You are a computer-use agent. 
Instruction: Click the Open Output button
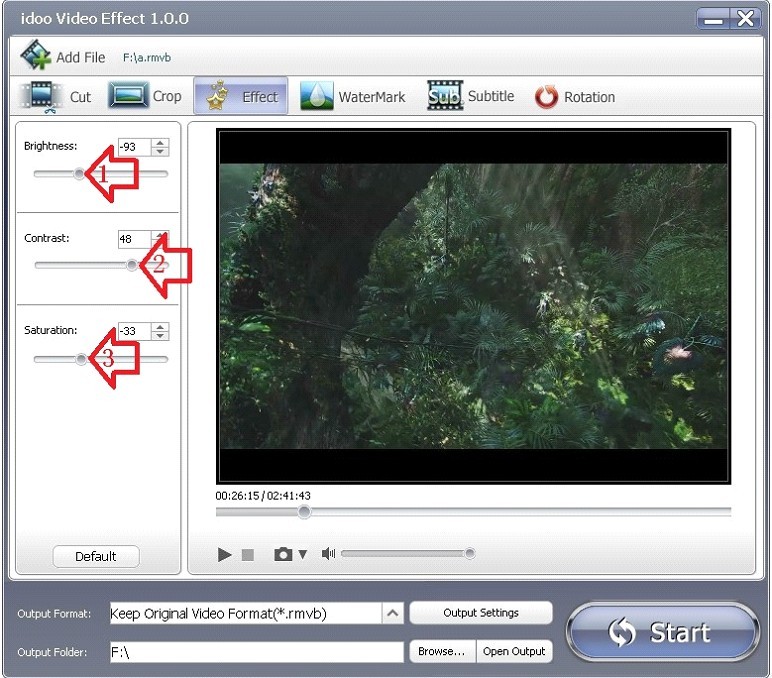click(514, 651)
